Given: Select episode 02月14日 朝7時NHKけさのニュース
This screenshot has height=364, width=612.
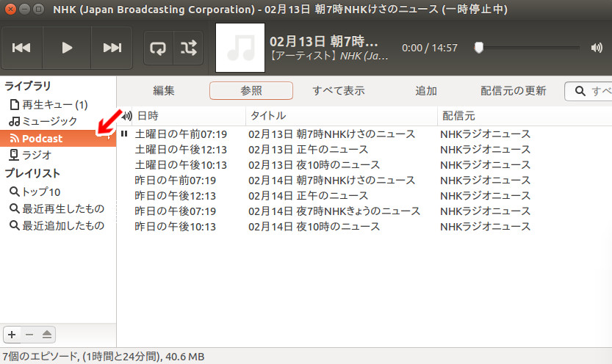Looking at the screenshot, I should [x=331, y=180].
